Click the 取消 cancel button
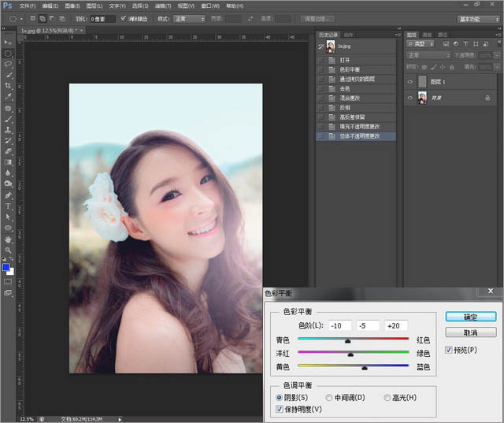 pos(470,332)
